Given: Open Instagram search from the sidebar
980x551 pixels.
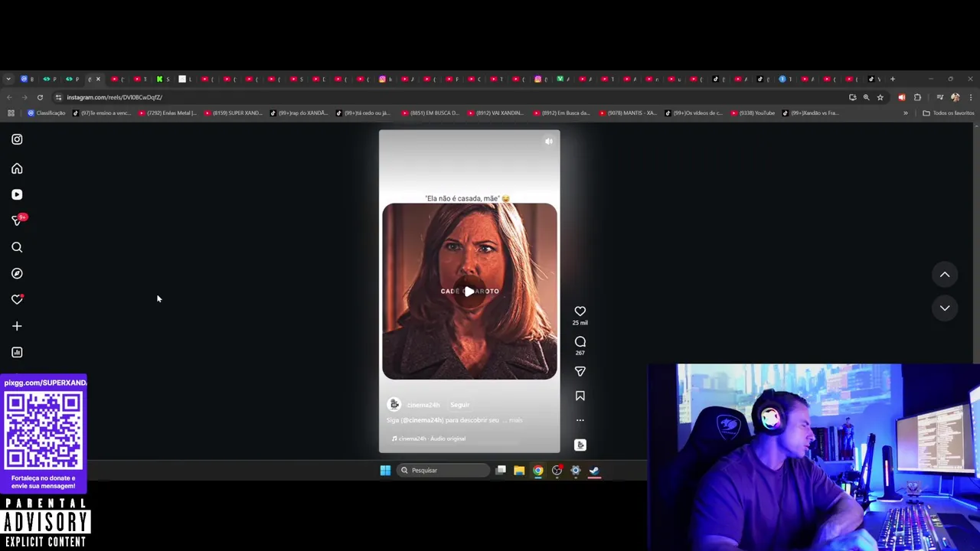Looking at the screenshot, I should (x=17, y=247).
